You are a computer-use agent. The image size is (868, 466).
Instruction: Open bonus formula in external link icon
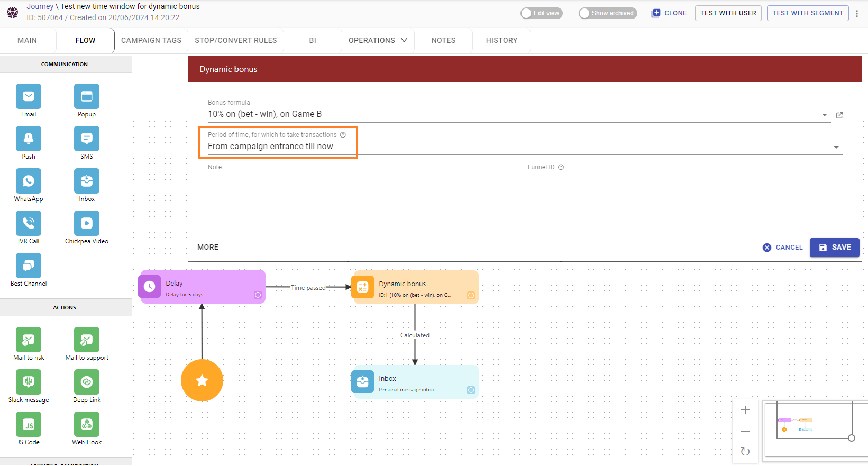coord(839,115)
